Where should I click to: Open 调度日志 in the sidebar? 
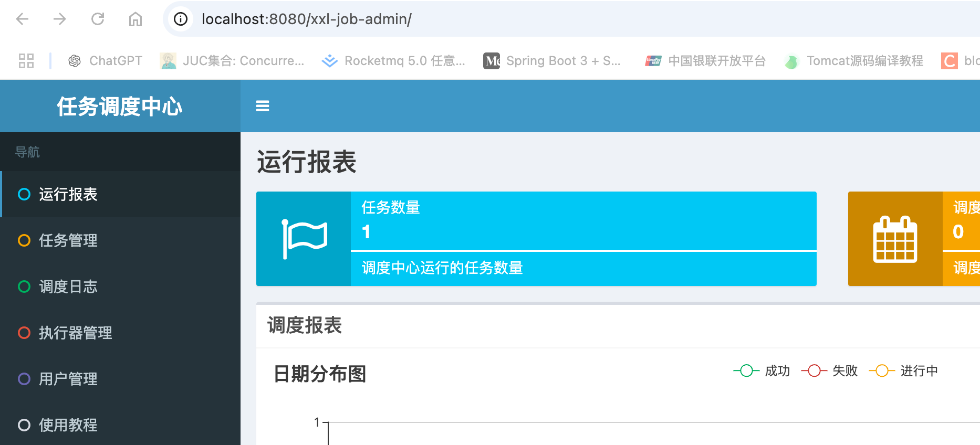tap(68, 287)
